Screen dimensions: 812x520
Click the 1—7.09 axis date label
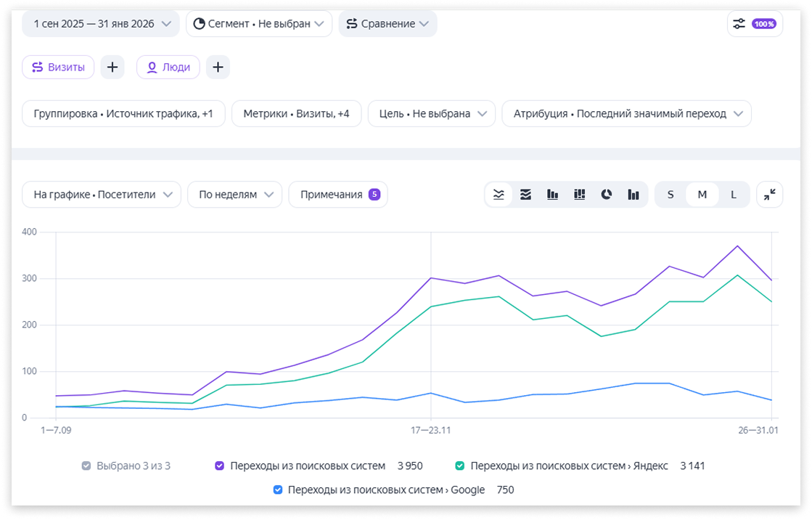tap(56, 430)
